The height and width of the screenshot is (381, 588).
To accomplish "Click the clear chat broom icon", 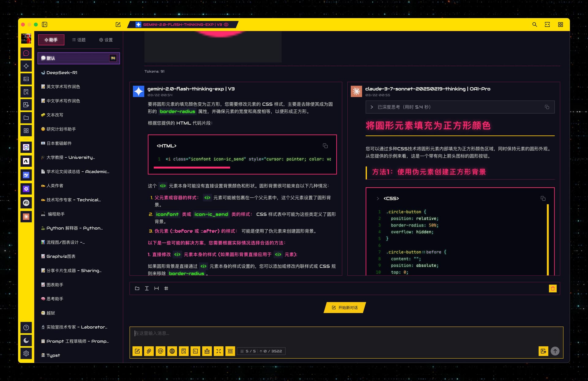I will 207,351.
